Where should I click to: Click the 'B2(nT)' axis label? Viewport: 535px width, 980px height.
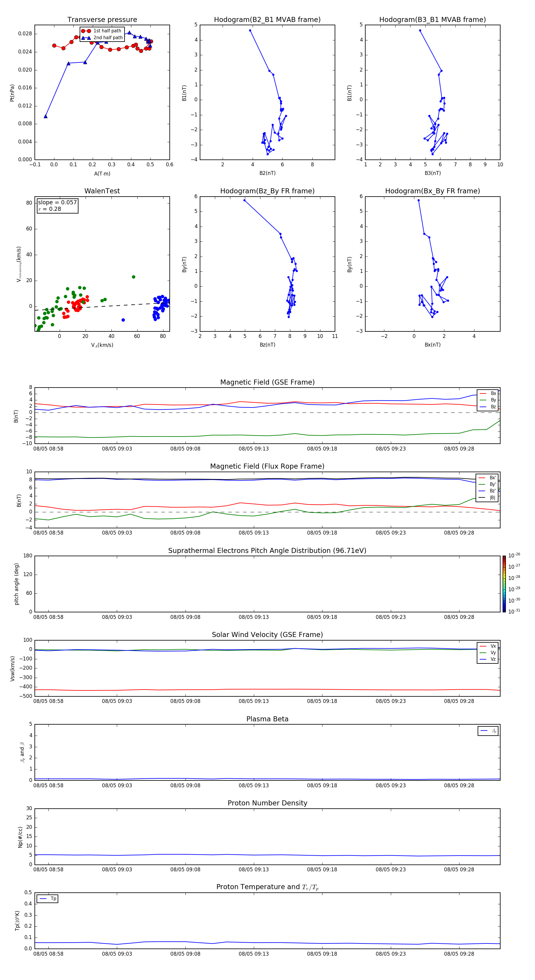[267, 173]
